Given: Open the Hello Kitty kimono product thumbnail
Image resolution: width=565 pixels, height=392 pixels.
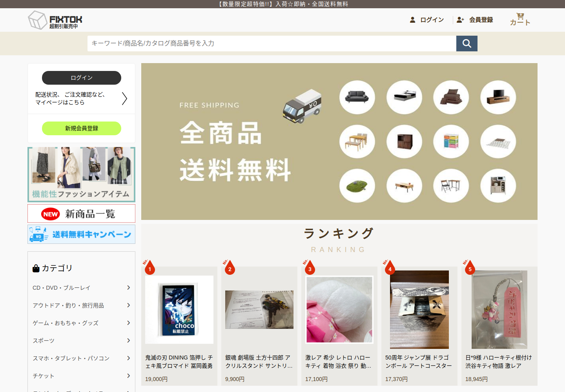Looking at the screenshot, I should (x=339, y=310).
